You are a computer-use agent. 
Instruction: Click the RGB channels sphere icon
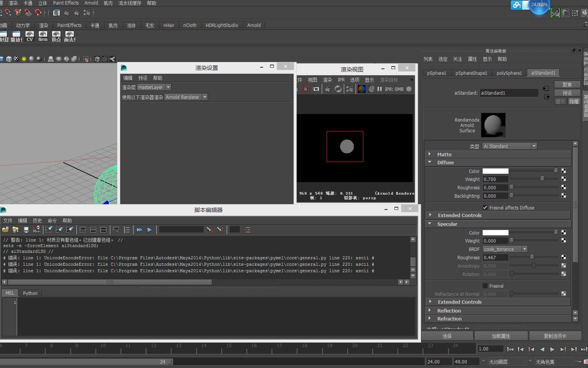coord(361,89)
